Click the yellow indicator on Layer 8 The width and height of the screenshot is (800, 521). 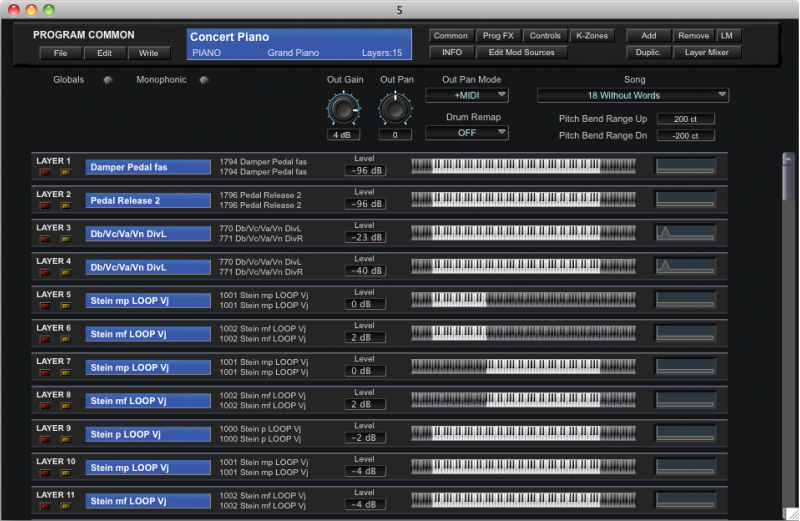(x=66, y=406)
